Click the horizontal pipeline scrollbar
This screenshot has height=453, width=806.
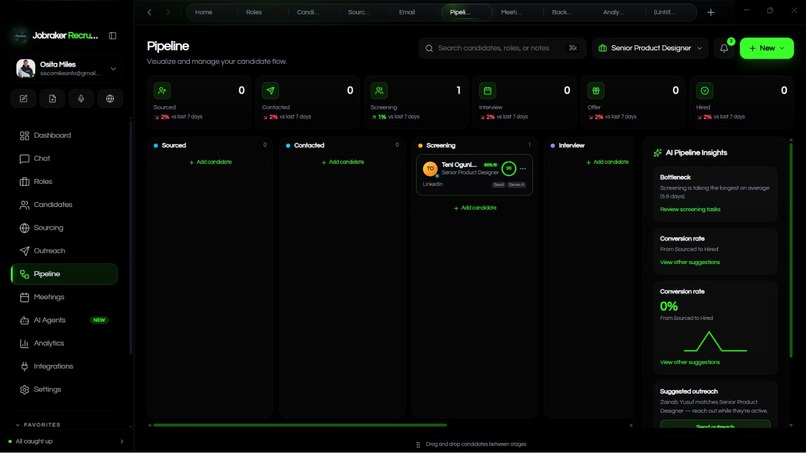(x=300, y=425)
